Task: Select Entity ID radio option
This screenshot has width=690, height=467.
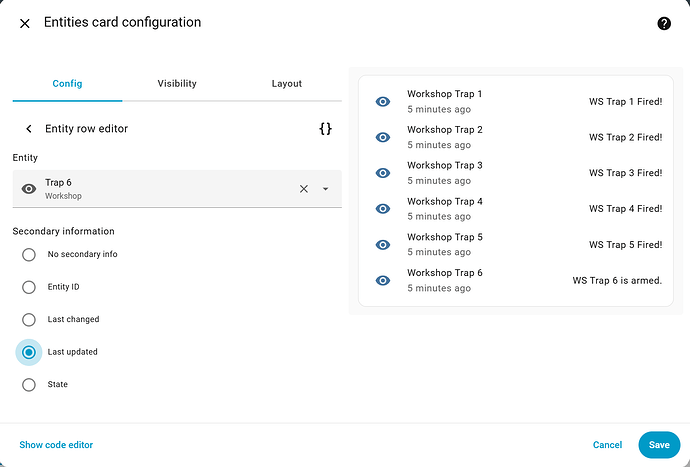Action: point(29,287)
